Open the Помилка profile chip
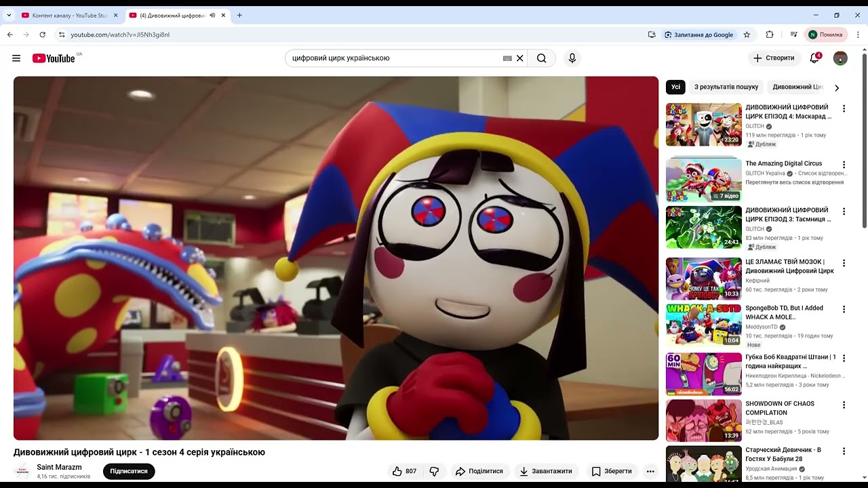Image resolution: width=868 pixels, height=488 pixels. click(825, 35)
